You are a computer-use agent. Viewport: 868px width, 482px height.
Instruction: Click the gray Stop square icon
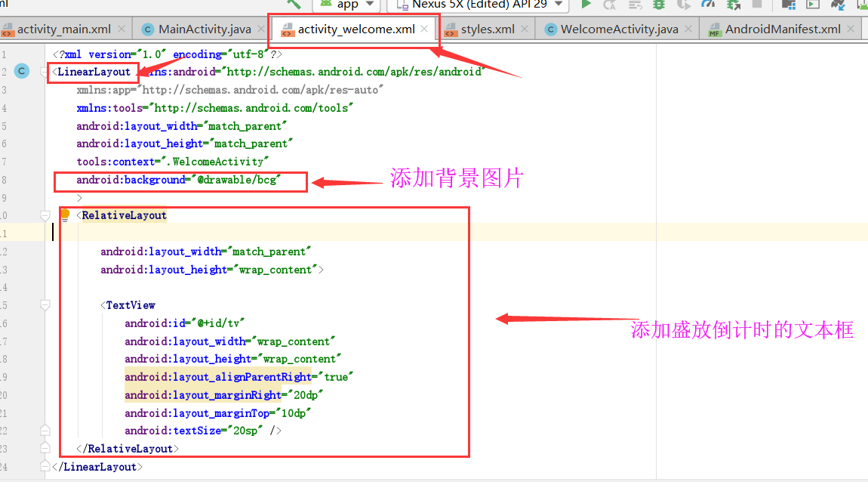(757, 4)
